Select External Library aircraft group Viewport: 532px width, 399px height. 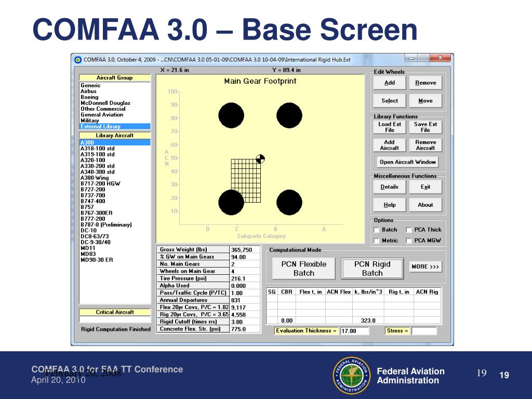[115, 127]
